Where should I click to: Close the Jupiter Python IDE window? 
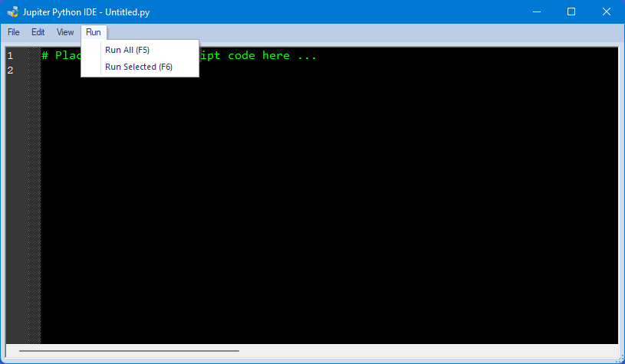point(607,12)
